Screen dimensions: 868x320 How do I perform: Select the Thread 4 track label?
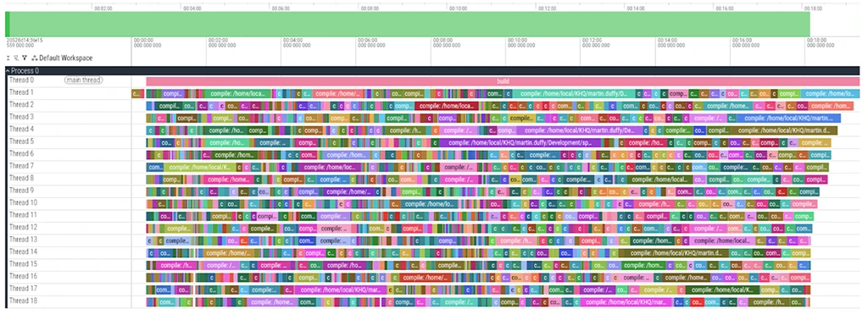[21, 130]
